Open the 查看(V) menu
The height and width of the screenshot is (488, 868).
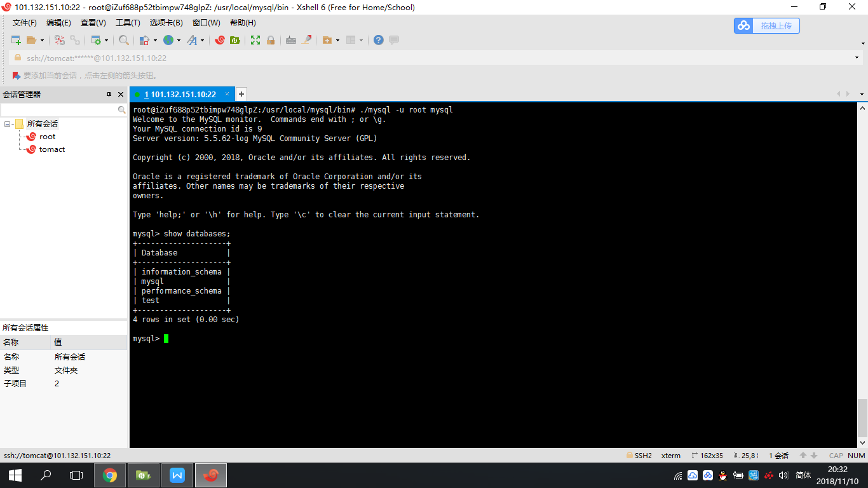coord(93,23)
